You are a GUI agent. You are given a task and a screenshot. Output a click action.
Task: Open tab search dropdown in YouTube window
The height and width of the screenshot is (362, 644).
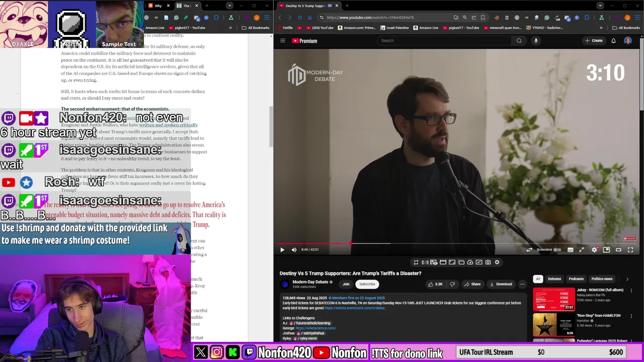point(600,6)
